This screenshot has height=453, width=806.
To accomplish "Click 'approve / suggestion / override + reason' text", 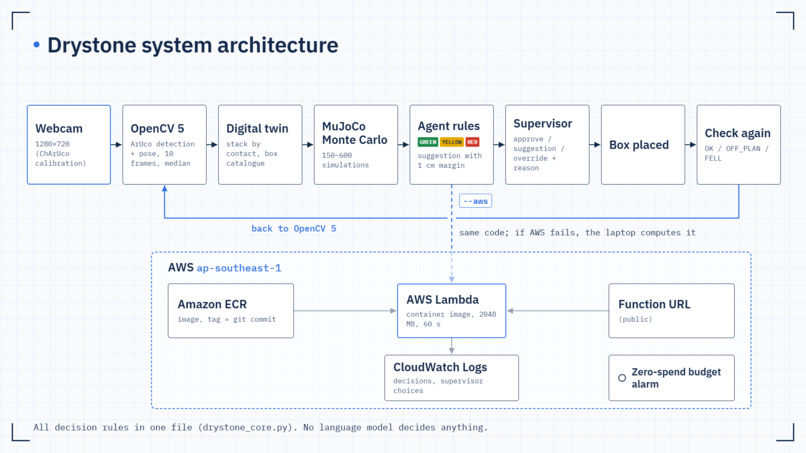I will point(539,153).
